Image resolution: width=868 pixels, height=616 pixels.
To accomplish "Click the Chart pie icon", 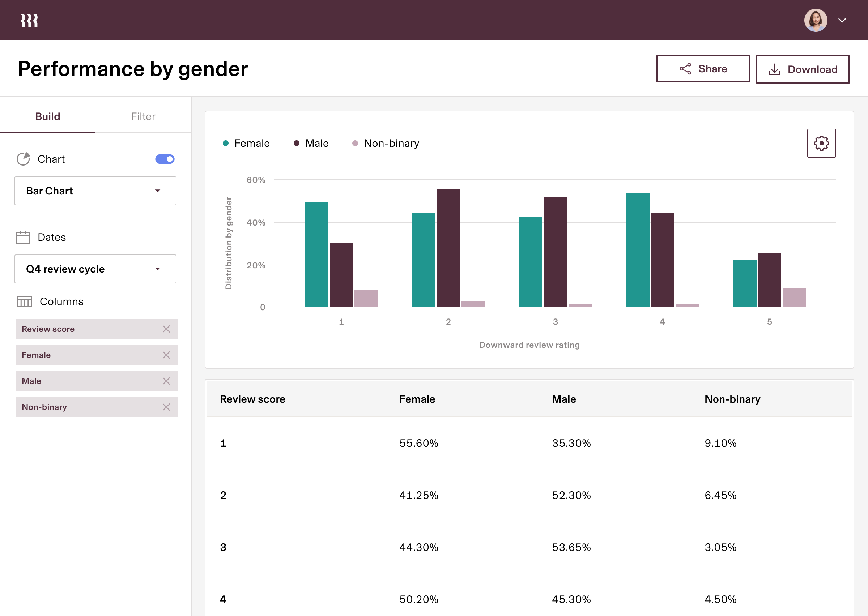I will (23, 159).
